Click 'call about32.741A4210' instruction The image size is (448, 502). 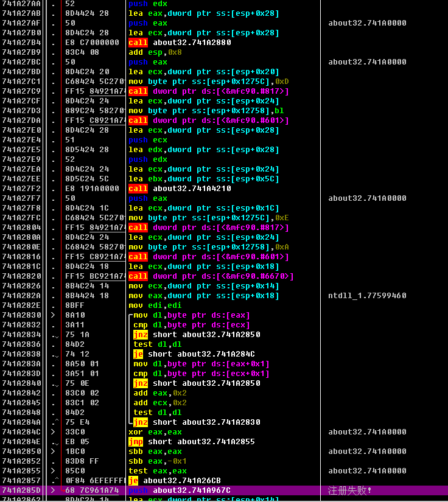[180, 189]
